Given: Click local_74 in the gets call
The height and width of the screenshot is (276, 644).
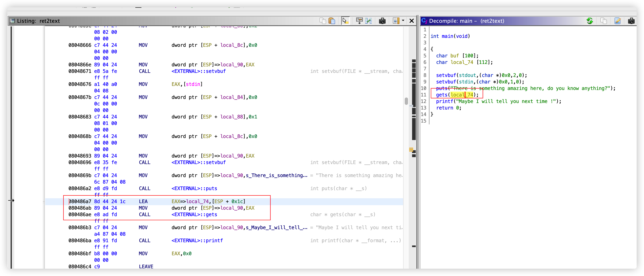Looking at the screenshot, I should pos(462,95).
